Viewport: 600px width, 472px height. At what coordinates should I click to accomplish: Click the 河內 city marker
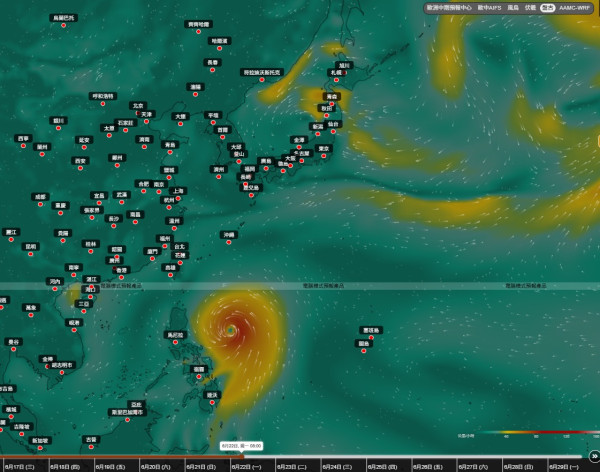pos(55,282)
